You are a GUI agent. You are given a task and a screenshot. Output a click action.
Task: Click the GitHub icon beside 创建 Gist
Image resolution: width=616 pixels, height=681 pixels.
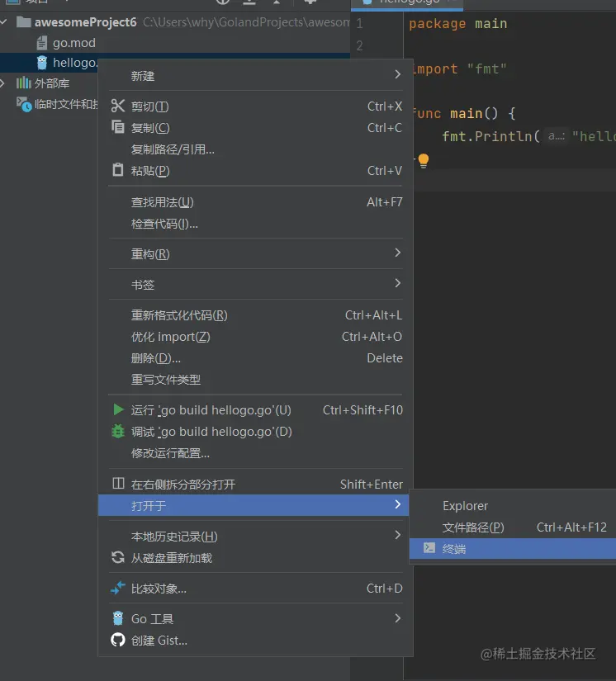pyautogui.click(x=118, y=640)
